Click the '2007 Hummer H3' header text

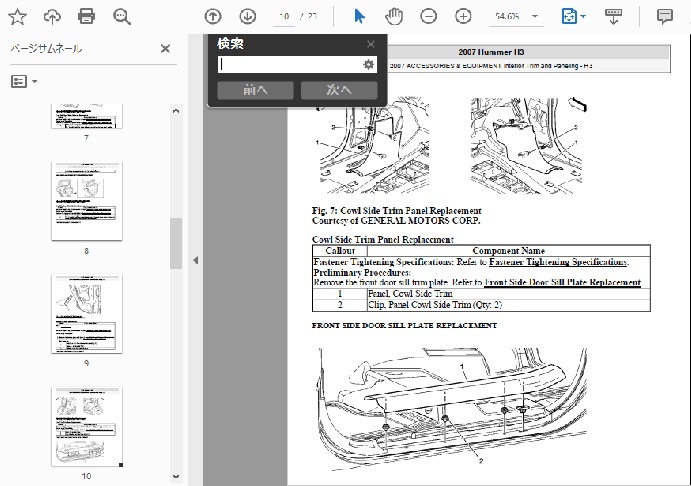click(491, 52)
